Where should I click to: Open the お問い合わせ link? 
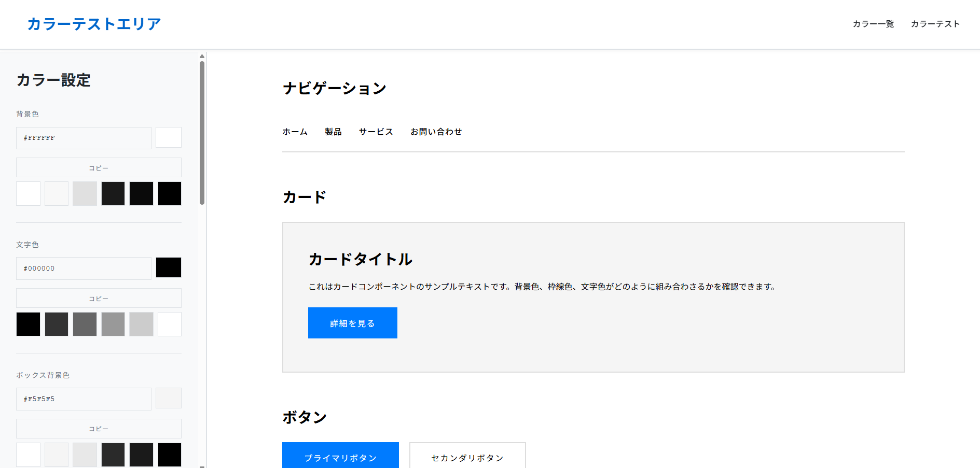(x=436, y=132)
